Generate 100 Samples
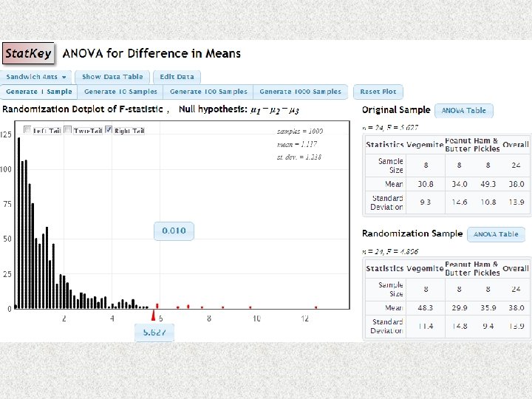Image resolution: width=532 pixels, height=399 pixels. (208, 92)
